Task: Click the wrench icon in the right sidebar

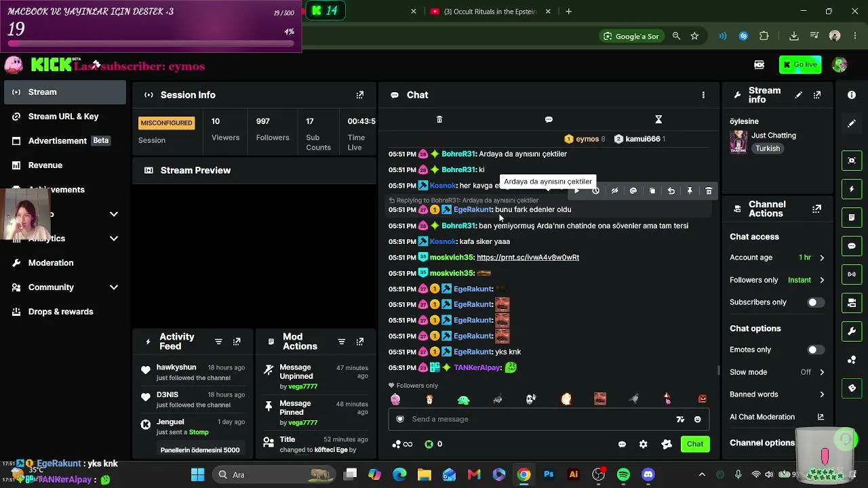Action: coord(852,331)
